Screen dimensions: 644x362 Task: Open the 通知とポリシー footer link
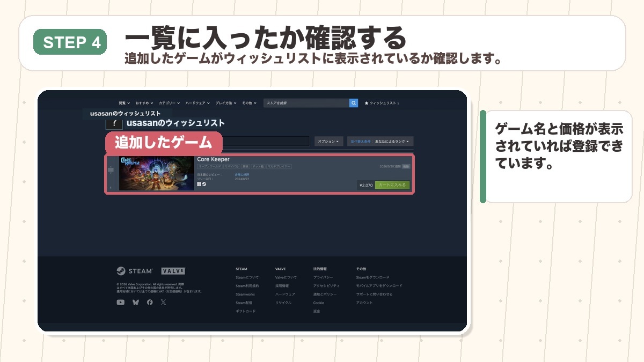click(325, 294)
